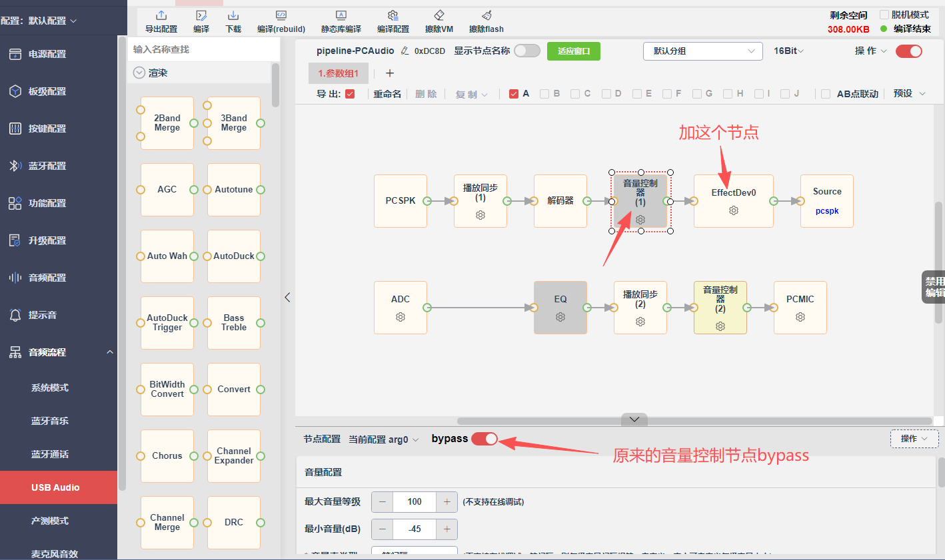
Task: Click the 擦除VM eraser icon
Action: [439, 15]
